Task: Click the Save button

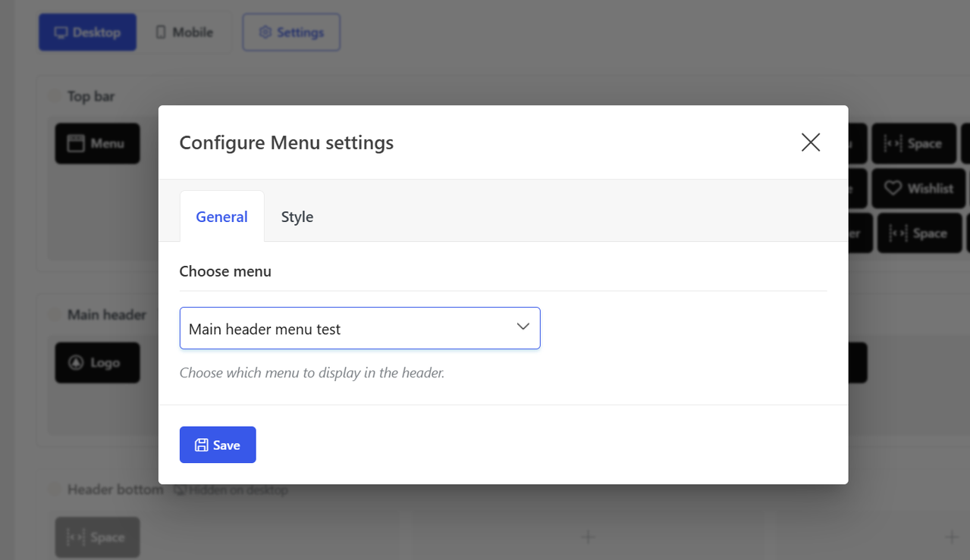Action: click(x=218, y=445)
